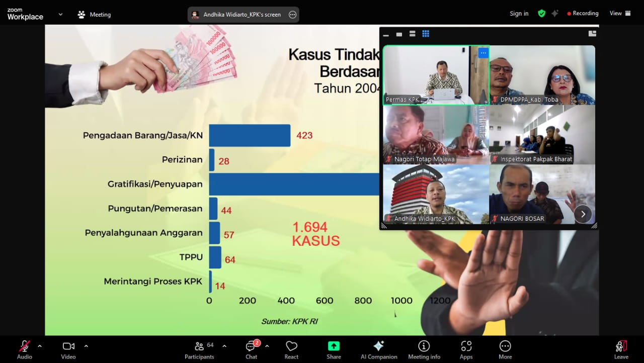Image resolution: width=644 pixels, height=363 pixels.
Task: Expand the Audio settings caret
Action: [40, 346]
